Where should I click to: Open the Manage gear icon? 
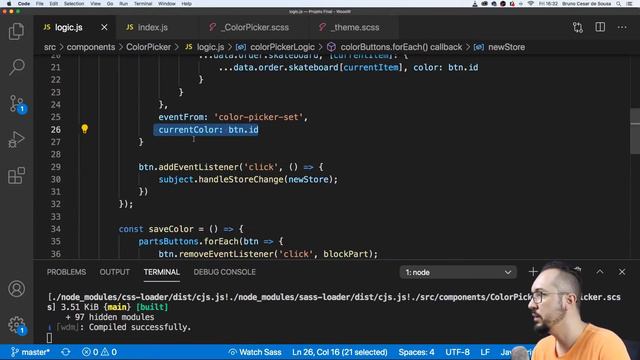(x=17, y=325)
